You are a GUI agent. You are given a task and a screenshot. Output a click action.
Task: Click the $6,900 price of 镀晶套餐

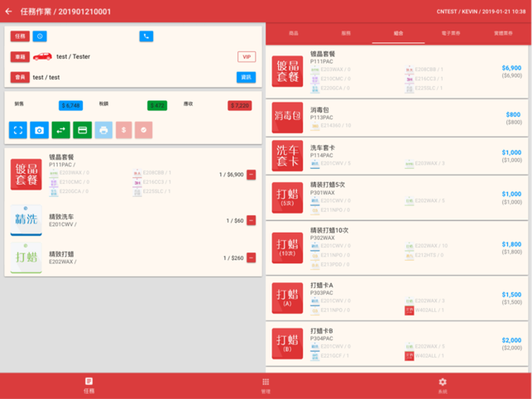tap(511, 68)
